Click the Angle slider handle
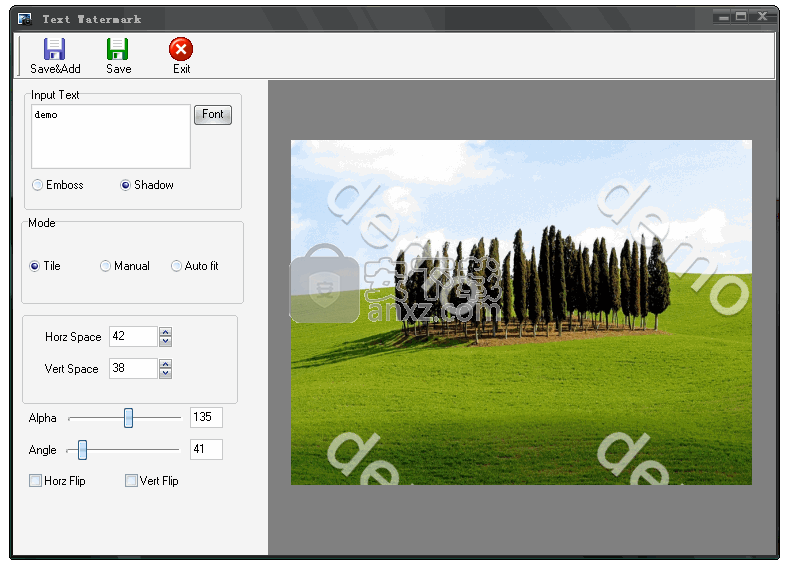 click(82, 450)
